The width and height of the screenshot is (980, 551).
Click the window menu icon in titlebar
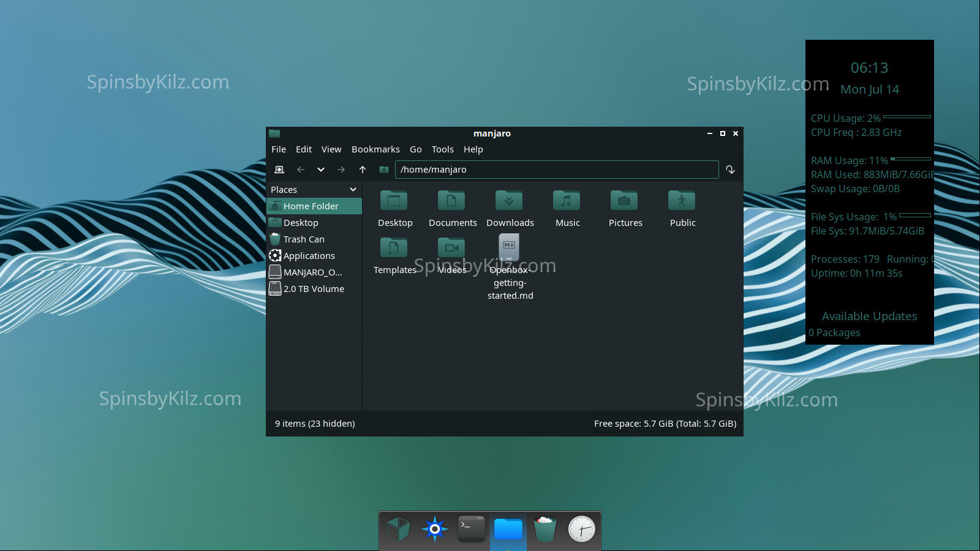click(x=274, y=133)
